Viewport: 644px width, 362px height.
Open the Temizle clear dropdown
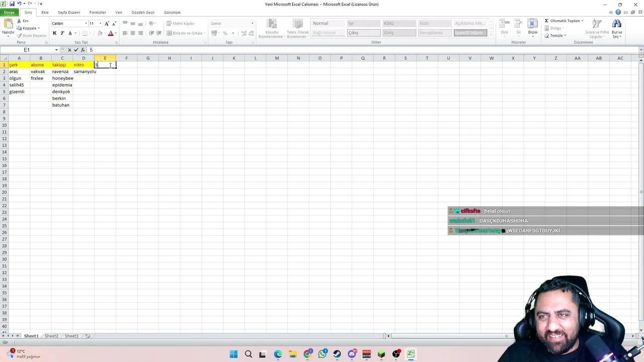[555, 36]
